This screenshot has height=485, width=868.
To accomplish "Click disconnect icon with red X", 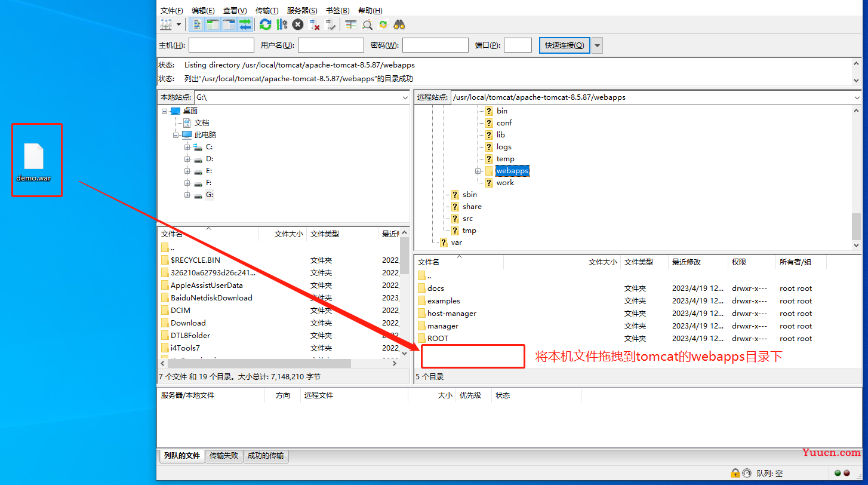I will point(315,24).
